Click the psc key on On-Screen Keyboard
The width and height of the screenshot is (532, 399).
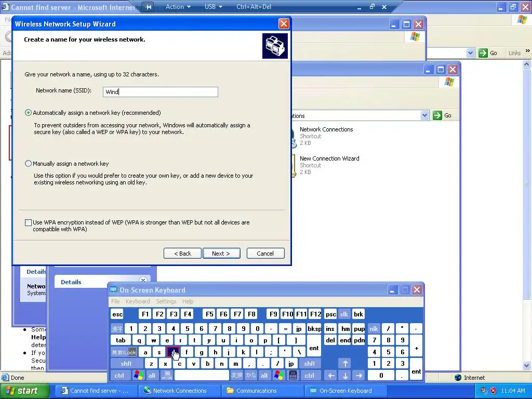[x=331, y=314]
